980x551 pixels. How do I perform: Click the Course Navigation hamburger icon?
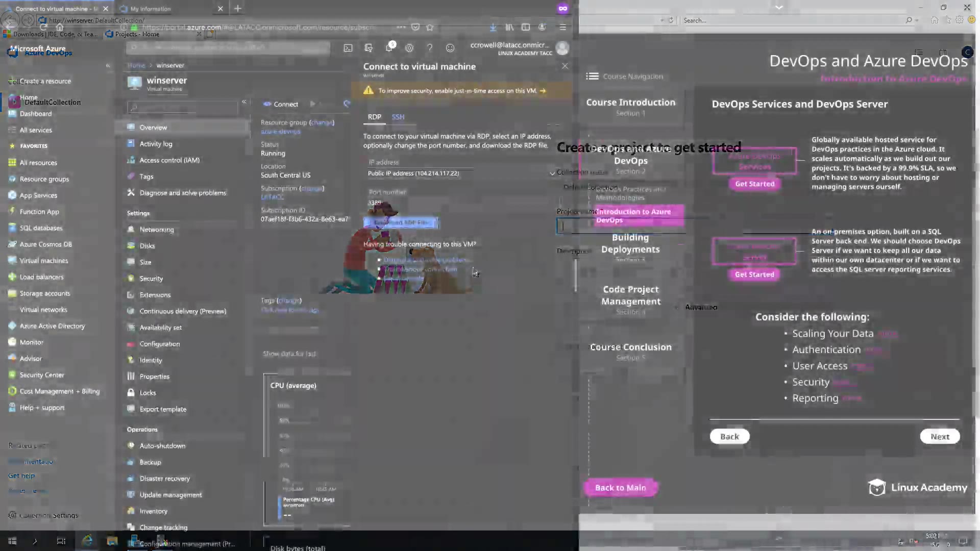592,76
